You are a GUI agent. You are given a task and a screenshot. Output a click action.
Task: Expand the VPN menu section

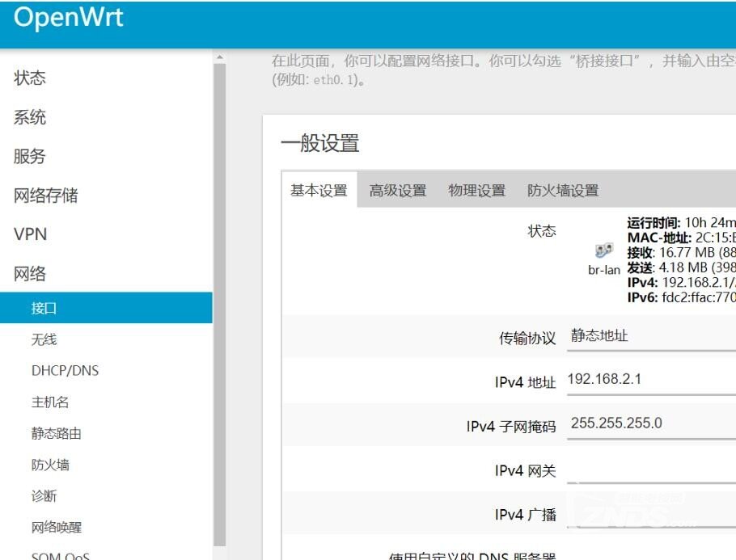coord(31,234)
